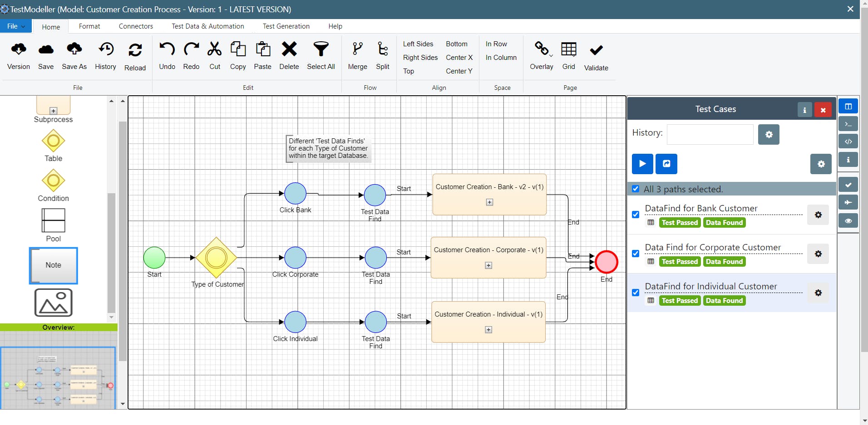Align selection using Center X
Viewport: 868px width, 425px height.
click(459, 58)
